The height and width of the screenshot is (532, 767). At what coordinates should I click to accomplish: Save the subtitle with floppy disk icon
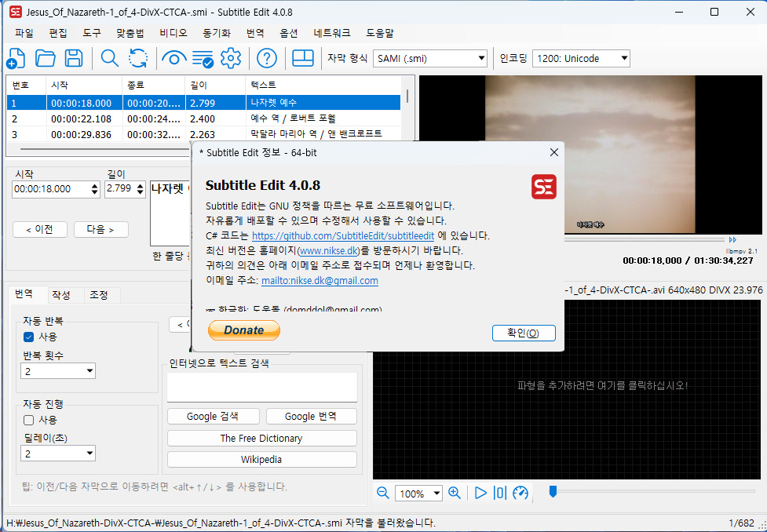74,59
